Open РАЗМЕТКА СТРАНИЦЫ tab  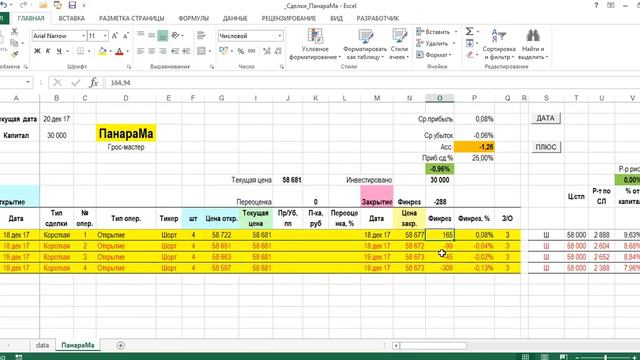131,18
